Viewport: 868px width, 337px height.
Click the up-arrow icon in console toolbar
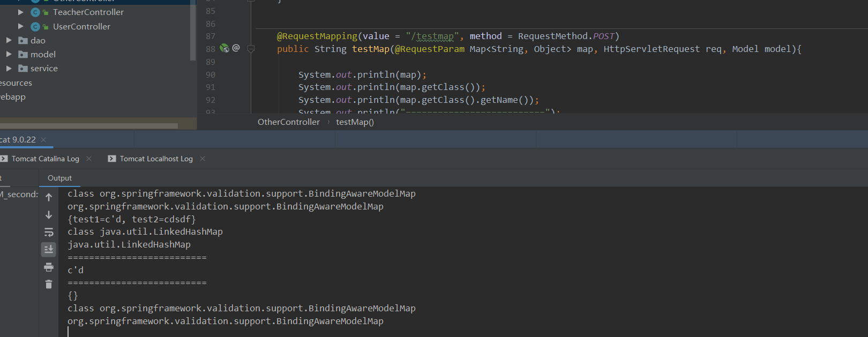pos(49,197)
